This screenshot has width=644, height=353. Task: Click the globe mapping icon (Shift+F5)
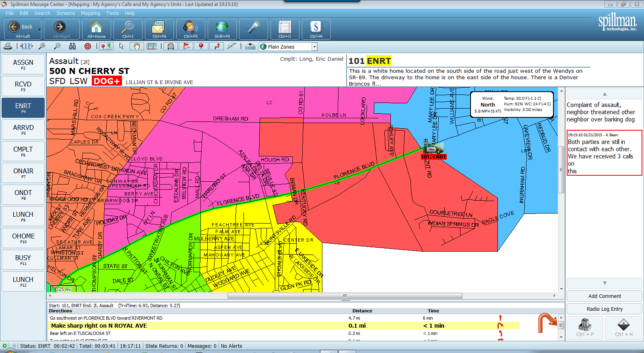[x=222, y=29]
